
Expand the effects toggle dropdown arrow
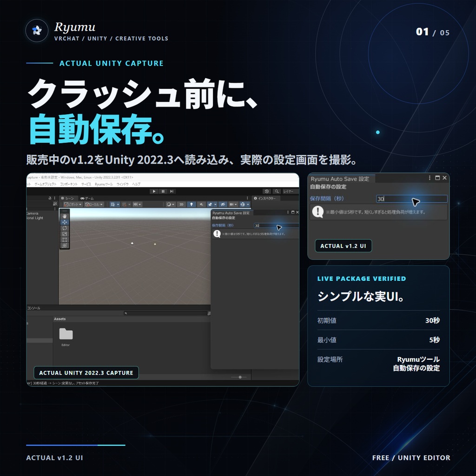(x=215, y=205)
